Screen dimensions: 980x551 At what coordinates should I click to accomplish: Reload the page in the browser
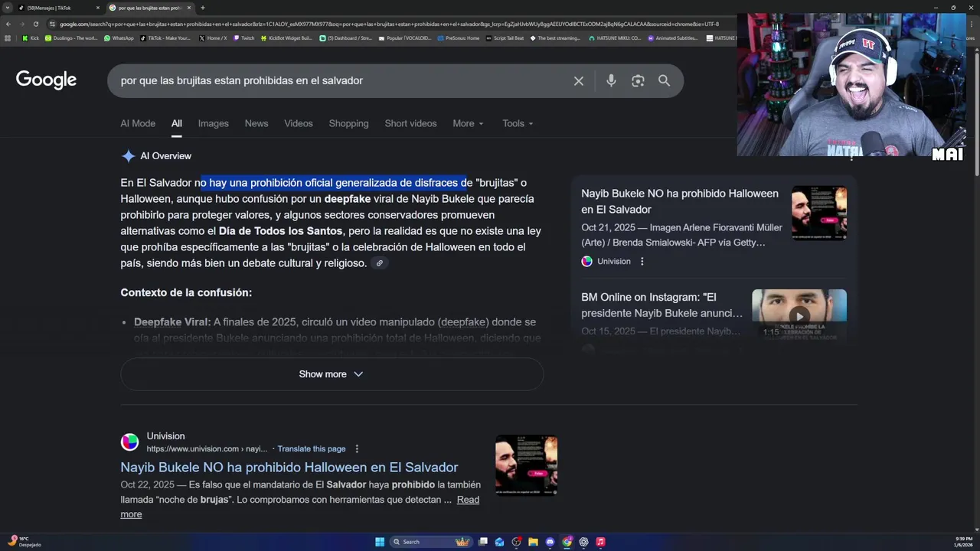point(35,24)
